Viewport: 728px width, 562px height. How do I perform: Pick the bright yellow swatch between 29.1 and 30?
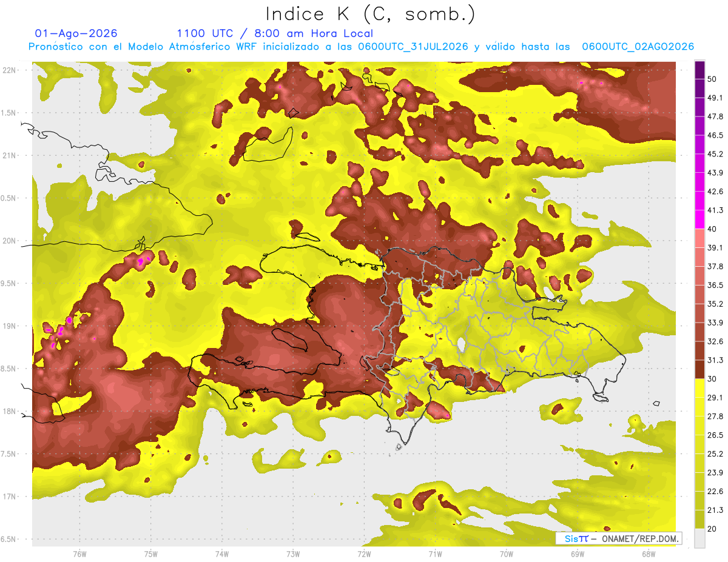tap(699, 388)
